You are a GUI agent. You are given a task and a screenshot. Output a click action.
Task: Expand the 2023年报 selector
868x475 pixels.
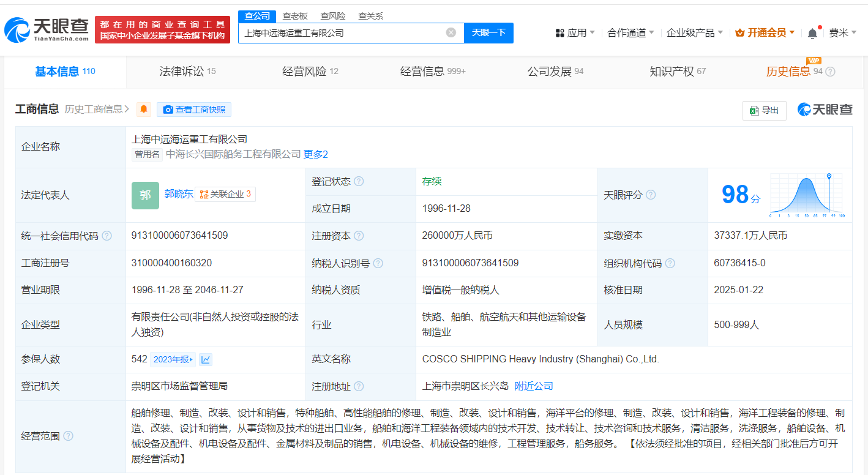point(173,359)
